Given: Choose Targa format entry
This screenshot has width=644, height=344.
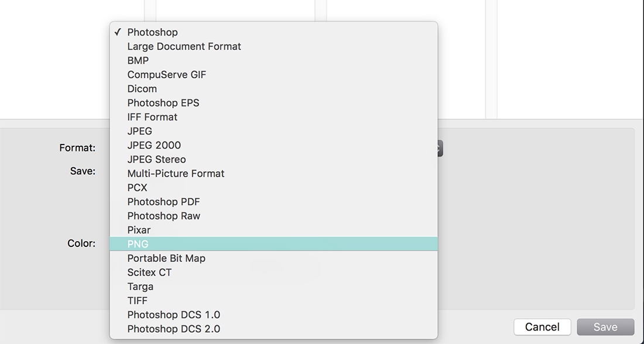Looking at the screenshot, I should point(273,287).
